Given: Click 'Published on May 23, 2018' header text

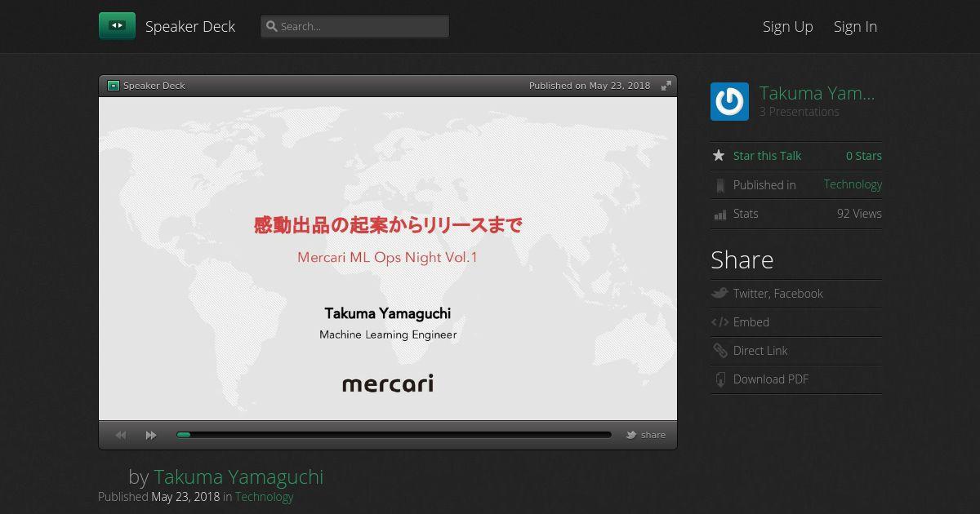Looking at the screenshot, I should [x=590, y=86].
